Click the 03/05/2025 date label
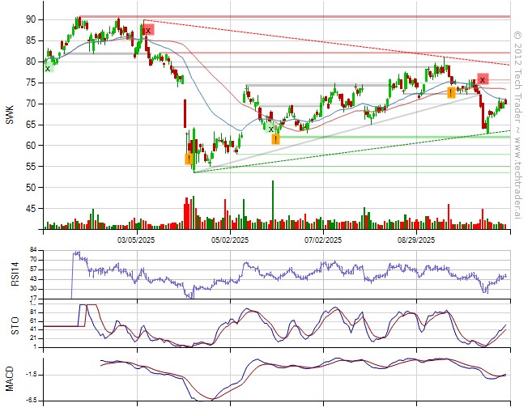 136,240
